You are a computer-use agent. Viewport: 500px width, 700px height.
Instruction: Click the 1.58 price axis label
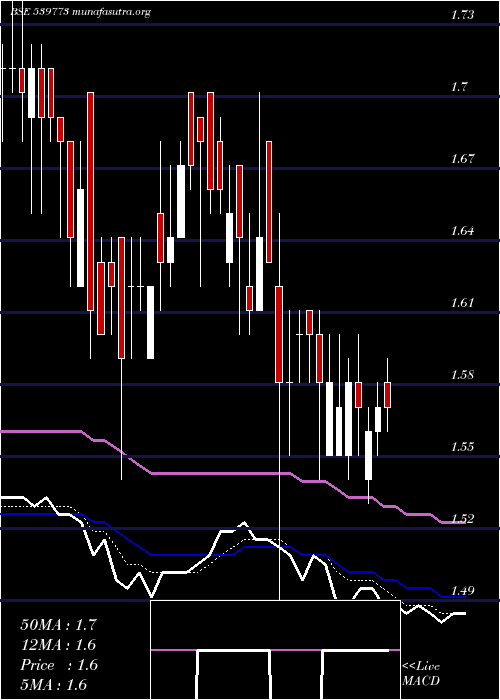pyautogui.click(x=462, y=375)
